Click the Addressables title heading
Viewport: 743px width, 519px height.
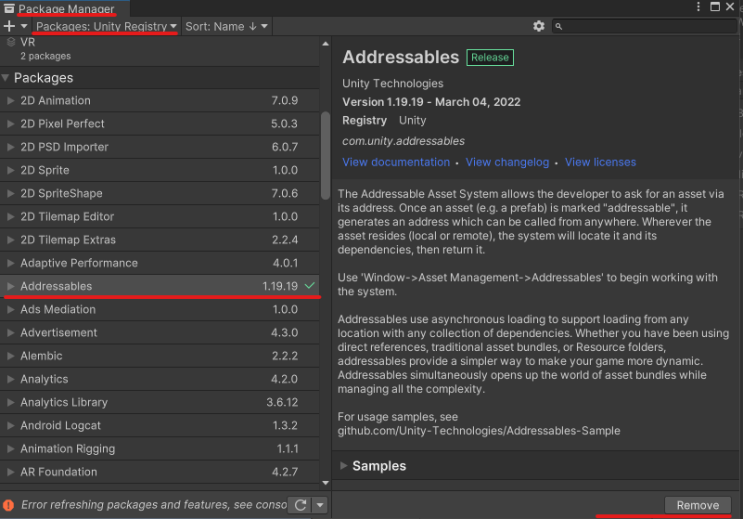click(400, 57)
